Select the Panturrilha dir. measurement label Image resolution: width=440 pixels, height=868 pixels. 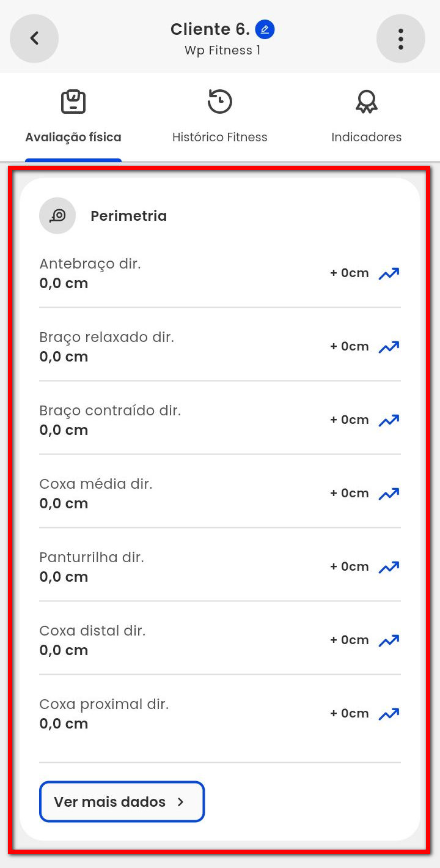click(92, 557)
